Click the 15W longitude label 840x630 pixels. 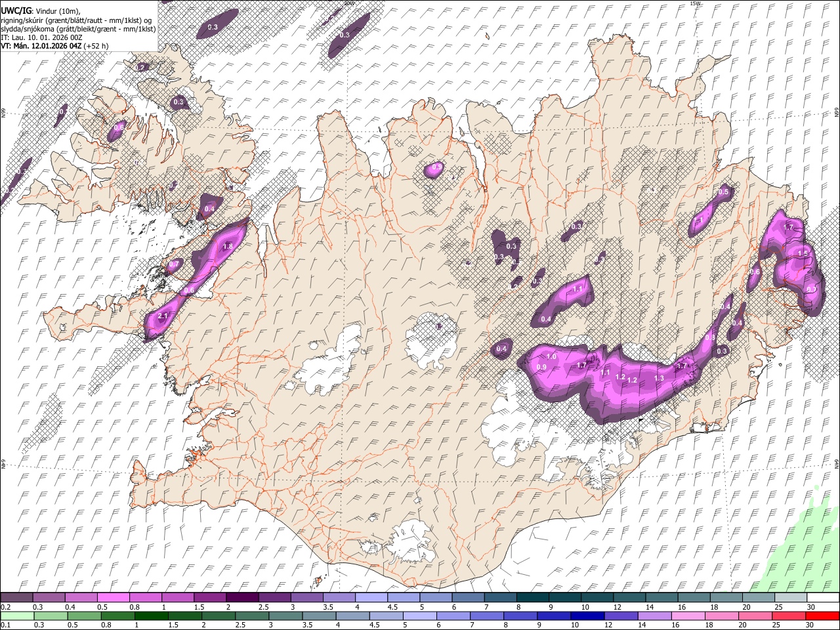point(696,3)
